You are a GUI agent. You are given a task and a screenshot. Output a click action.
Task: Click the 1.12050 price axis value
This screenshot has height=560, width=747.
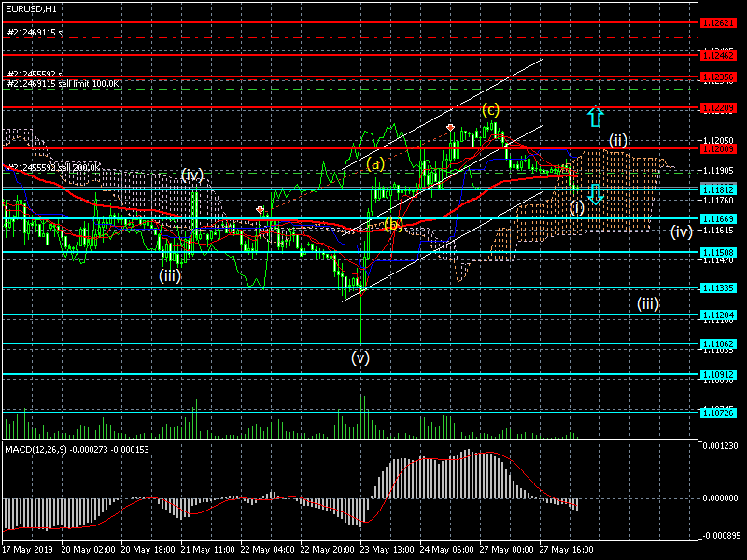click(718, 141)
